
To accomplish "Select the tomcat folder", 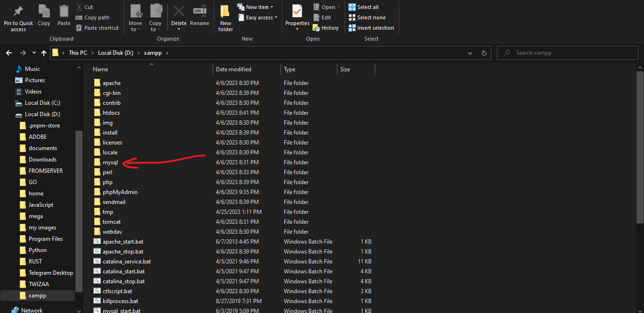I will pyautogui.click(x=112, y=222).
